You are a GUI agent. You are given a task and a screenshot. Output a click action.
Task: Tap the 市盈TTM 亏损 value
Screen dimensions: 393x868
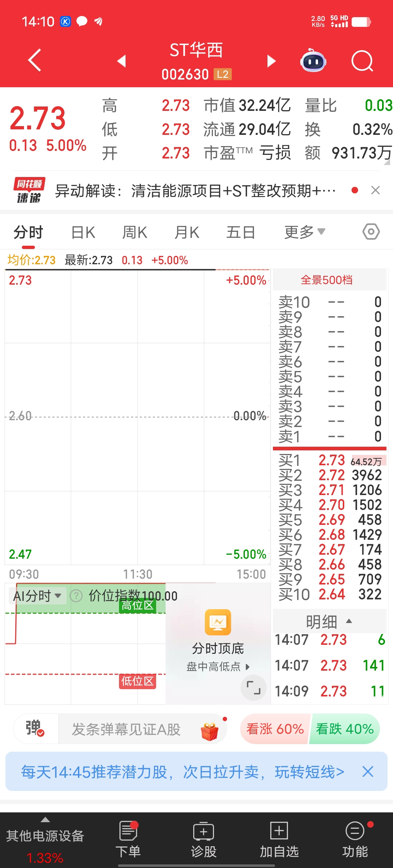tap(247, 153)
